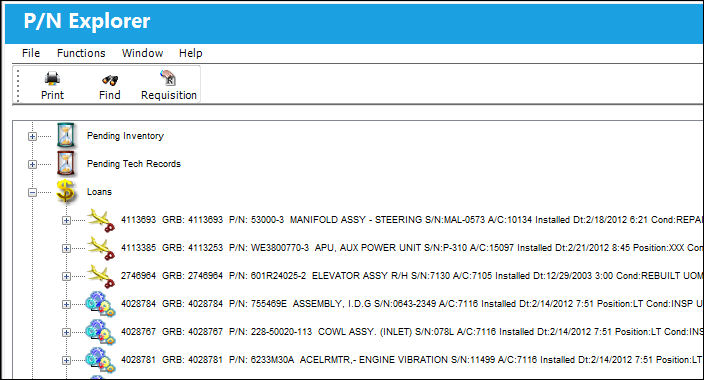Click the Loans dollar sign icon
The width and height of the screenshot is (704, 380).
[x=66, y=191]
